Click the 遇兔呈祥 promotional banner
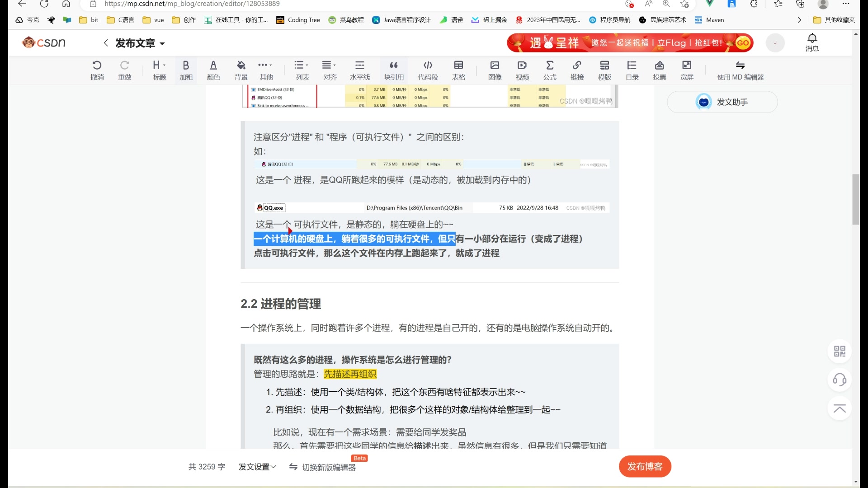Screen dimensions: 868x488 click(630, 42)
